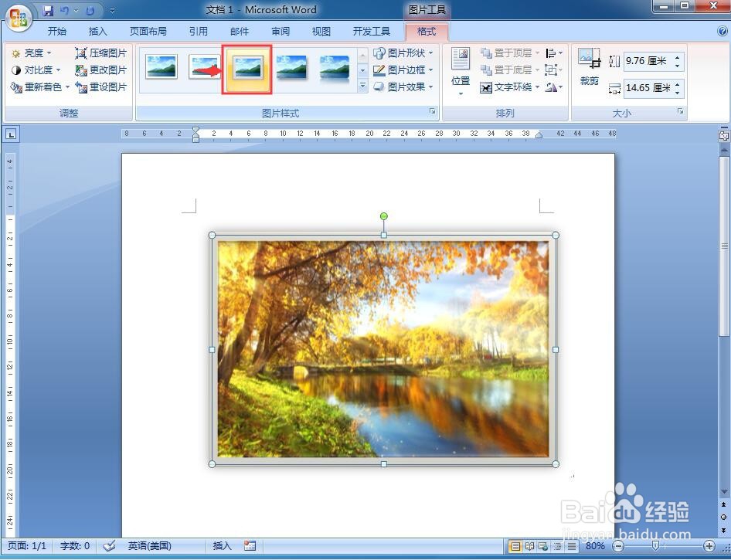The width and height of the screenshot is (731, 560).
Task: Switch to Web Layout view
Action: point(543,545)
